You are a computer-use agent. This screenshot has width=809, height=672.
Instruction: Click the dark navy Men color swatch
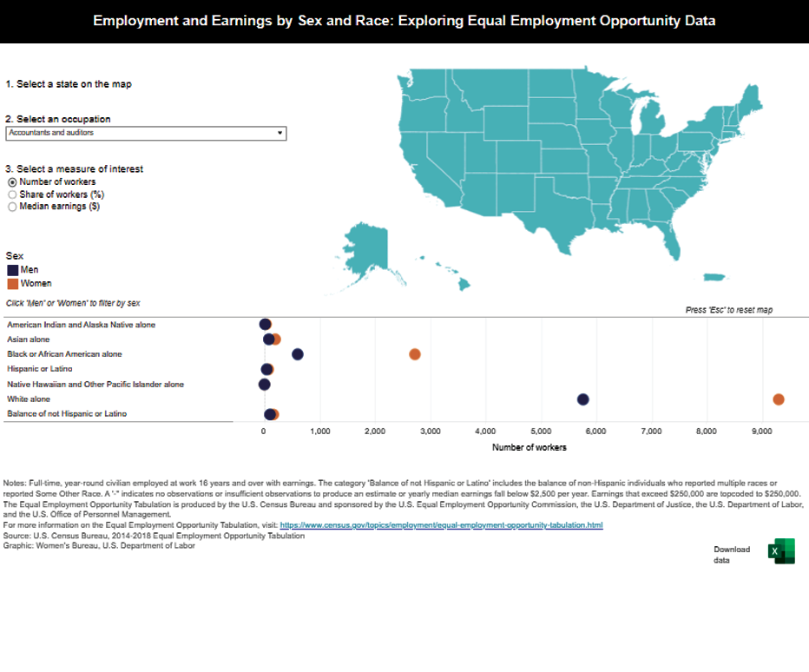pyautogui.click(x=12, y=270)
